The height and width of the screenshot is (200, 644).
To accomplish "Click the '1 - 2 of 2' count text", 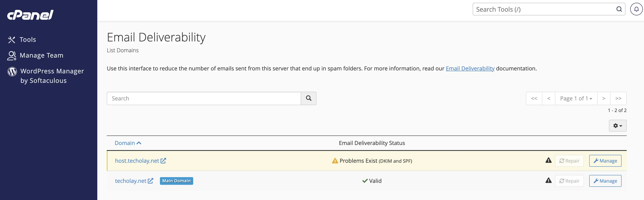I will tap(617, 110).
